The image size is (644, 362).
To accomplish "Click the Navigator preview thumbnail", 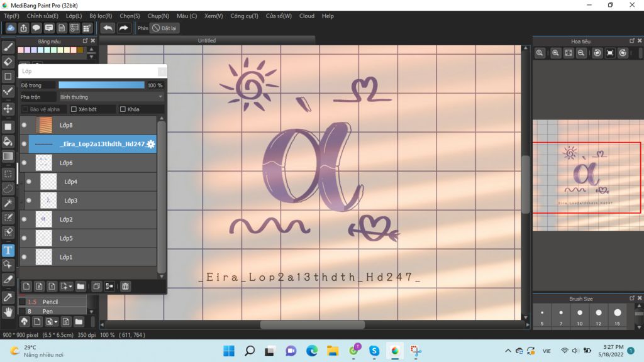I will point(587,175).
